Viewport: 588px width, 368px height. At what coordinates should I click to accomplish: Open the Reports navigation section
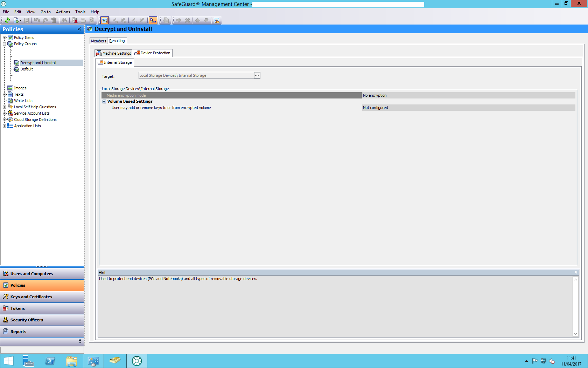[42, 332]
